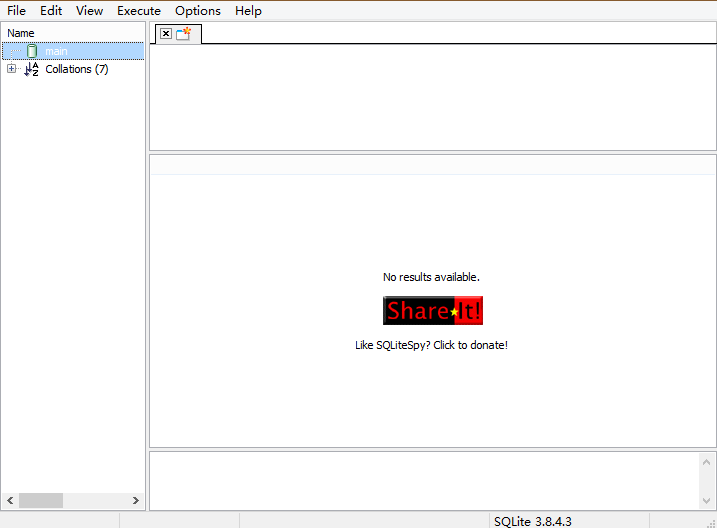Select the main database tree item
The image size is (717, 528).
point(56,51)
